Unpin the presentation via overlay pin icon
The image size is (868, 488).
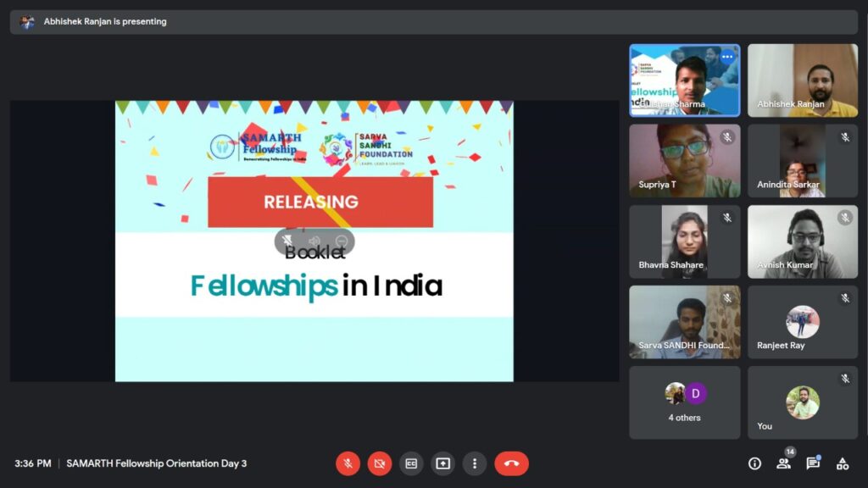click(x=287, y=241)
